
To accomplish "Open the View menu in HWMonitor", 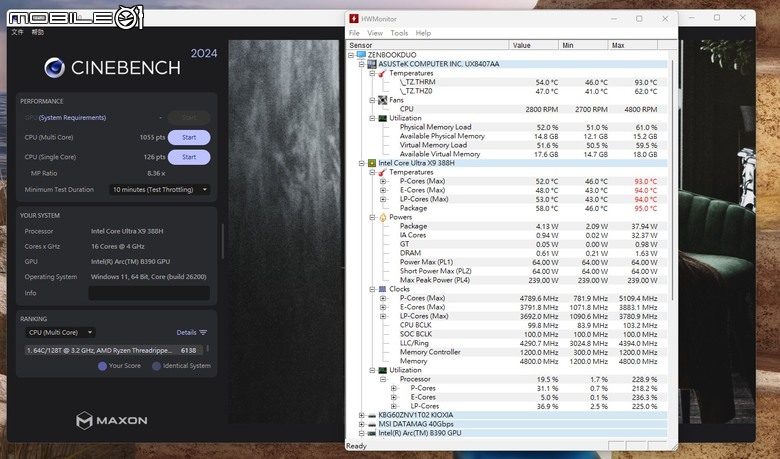I will point(375,33).
